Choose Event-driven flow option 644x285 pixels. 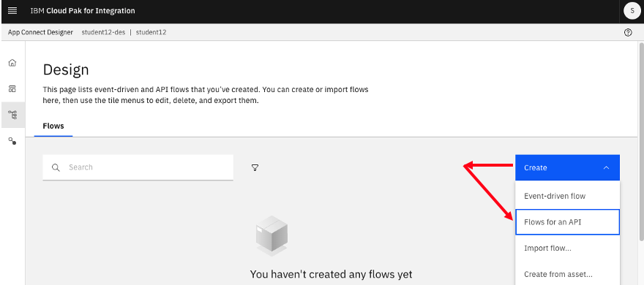(567, 196)
